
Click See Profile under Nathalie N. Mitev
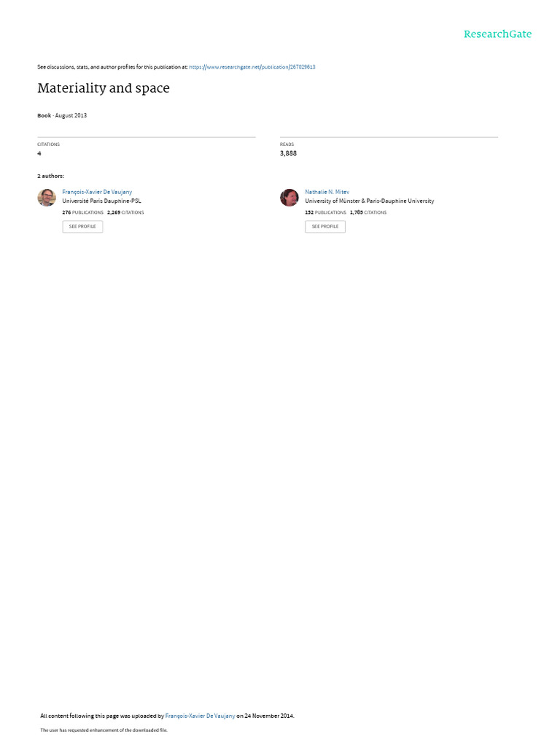325,226
